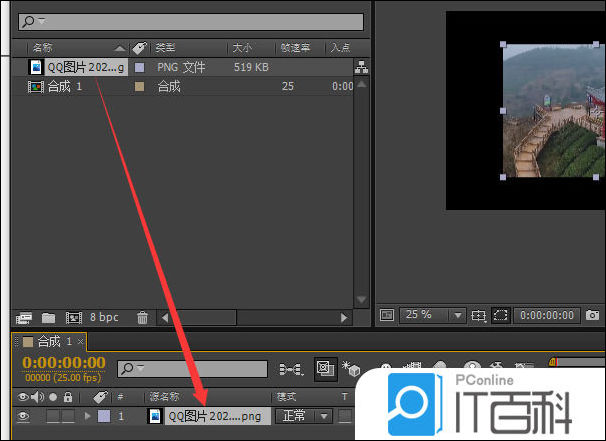
Task: Click the 8 bpc color depth button
Action: (x=104, y=317)
